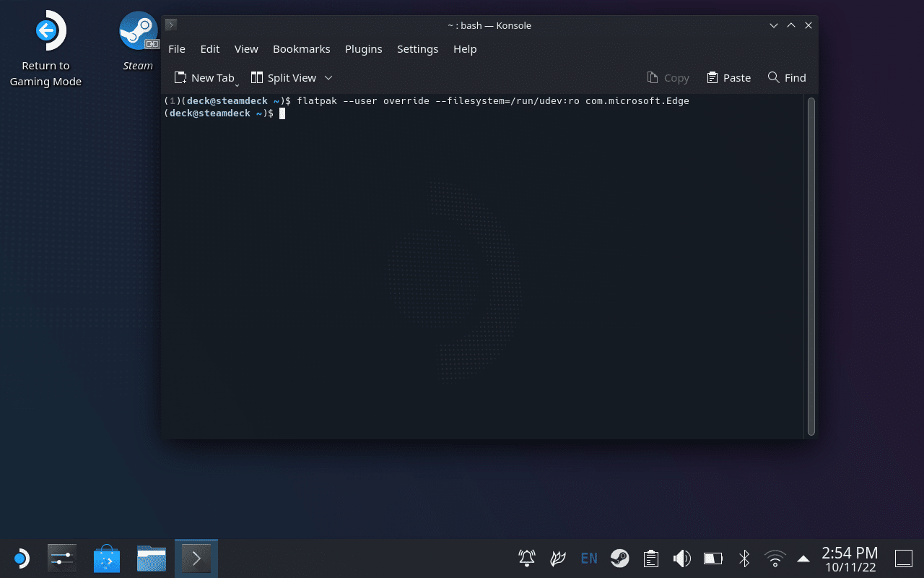Expand hidden system tray icons arrow
The image size is (924, 578).
click(803, 558)
